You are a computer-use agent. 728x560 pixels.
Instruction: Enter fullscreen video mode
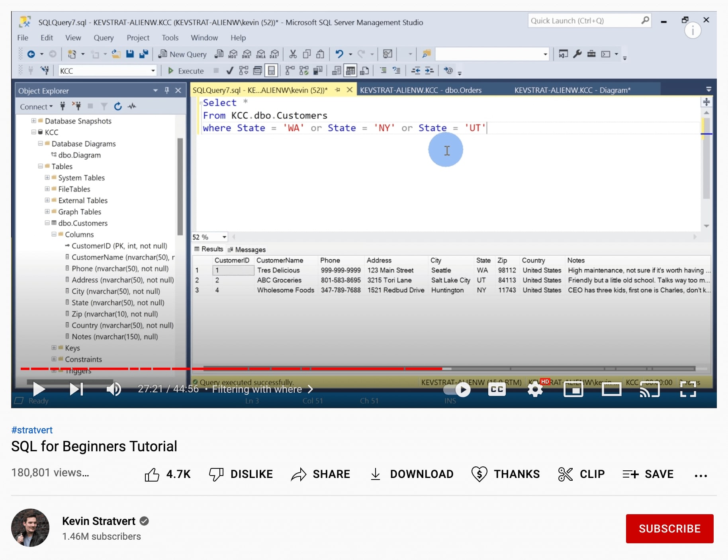(x=688, y=389)
